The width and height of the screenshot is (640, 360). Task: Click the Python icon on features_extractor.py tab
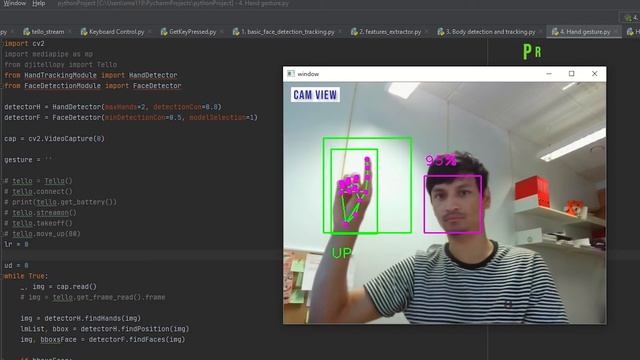point(354,31)
